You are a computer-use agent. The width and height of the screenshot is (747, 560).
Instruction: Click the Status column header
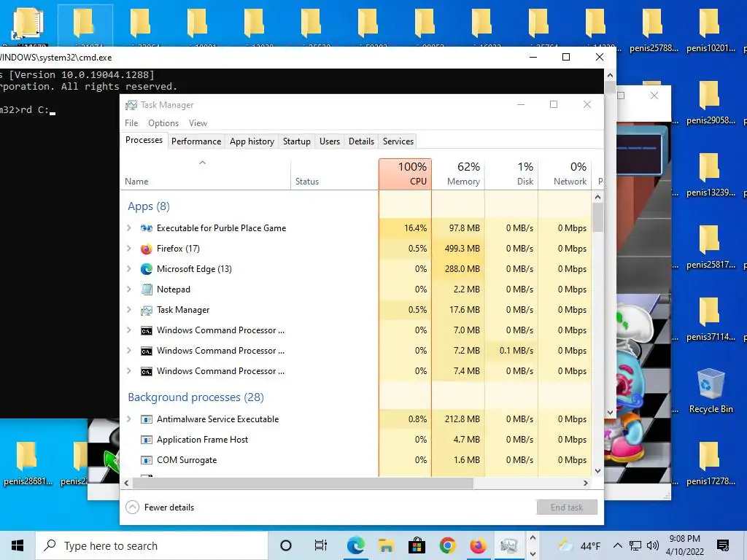click(334, 174)
